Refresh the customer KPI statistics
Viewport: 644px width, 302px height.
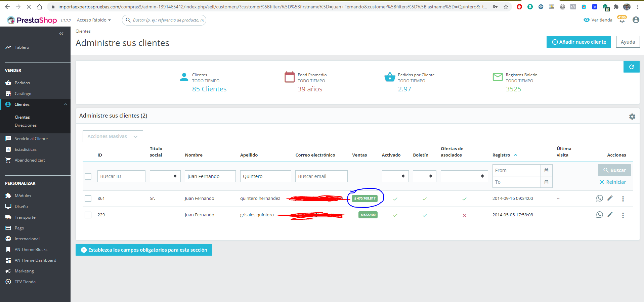(x=632, y=67)
